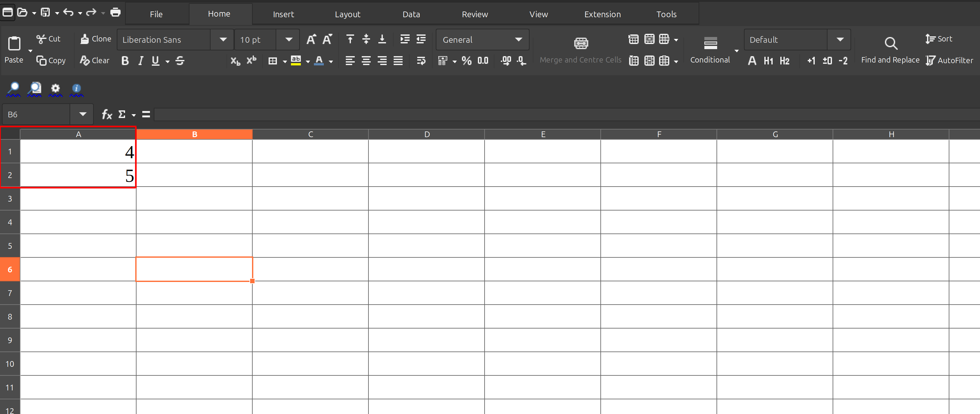Click the Strikethrough icon

[180, 61]
